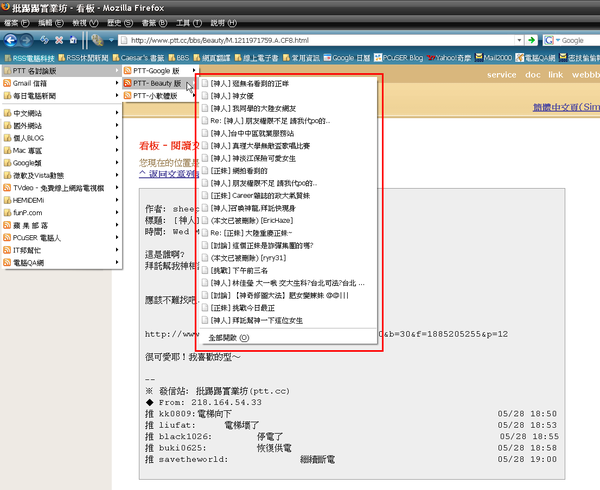Open the 簡體中文頁 link
The image size is (600, 490).
(x=566, y=107)
